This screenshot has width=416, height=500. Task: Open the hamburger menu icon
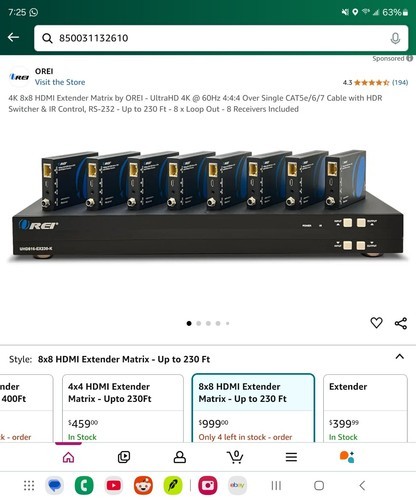point(291,457)
